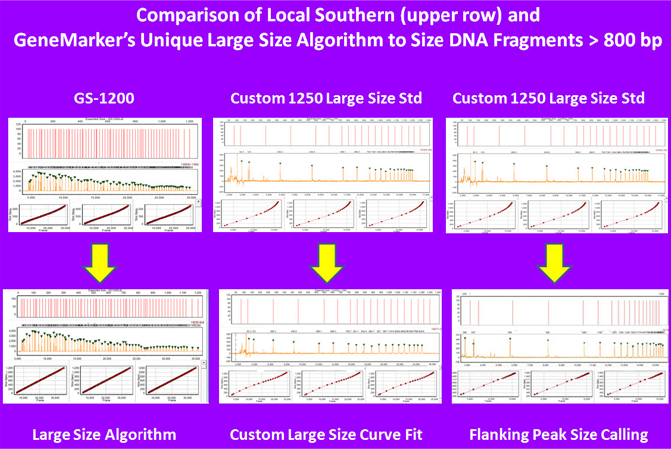Open the upper screenshot above Custom Large Size Curve Fit
This screenshot has height=449, width=671.
click(x=323, y=175)
